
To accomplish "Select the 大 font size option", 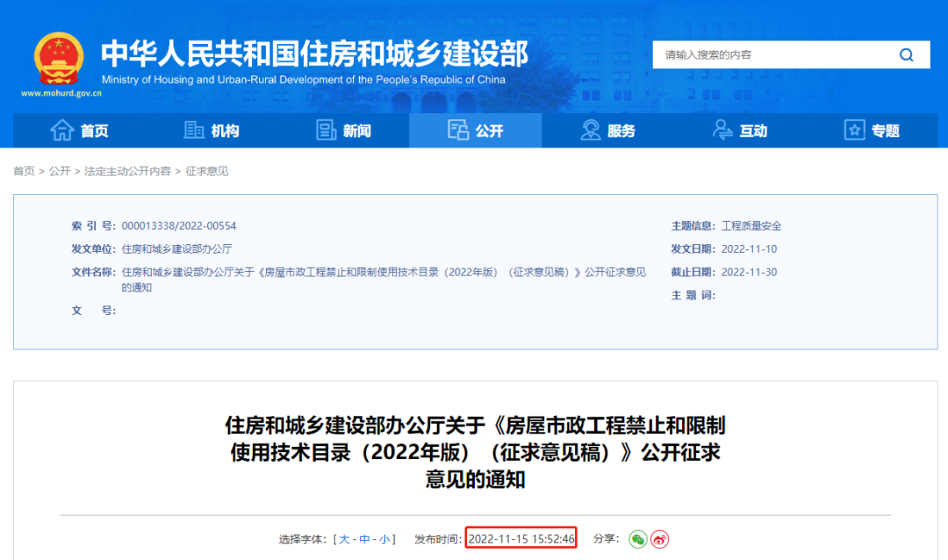I will coord(345,539).
